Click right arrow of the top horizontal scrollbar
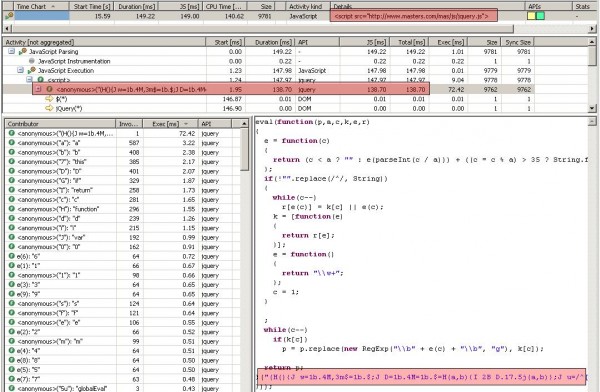 592,29
